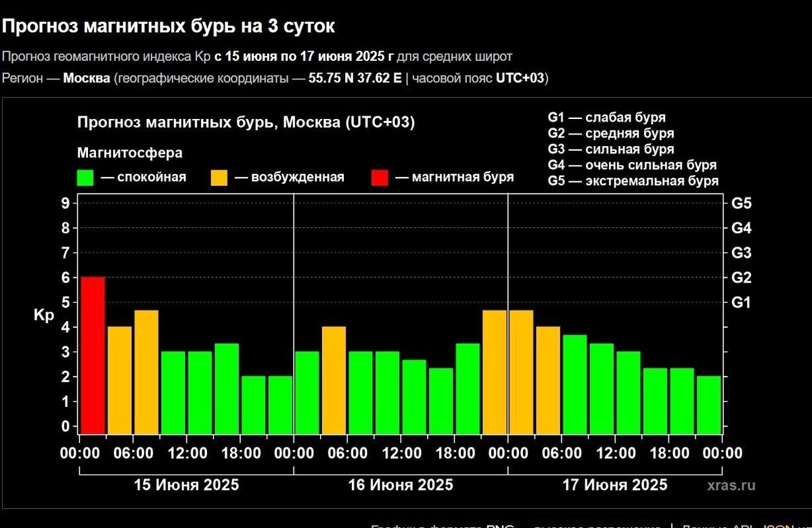Select the last green bar of 17 June
Screen dimensions: 812x528
tap(708, 405)
